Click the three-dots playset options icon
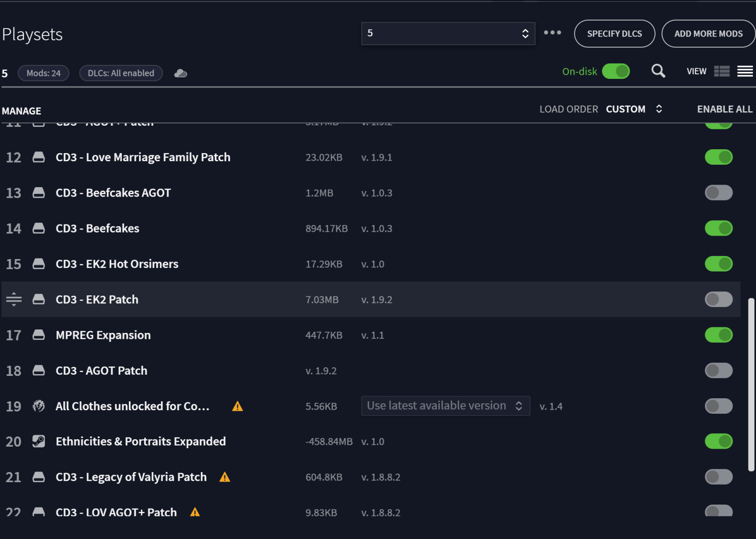756x539 pixels. 552,32
